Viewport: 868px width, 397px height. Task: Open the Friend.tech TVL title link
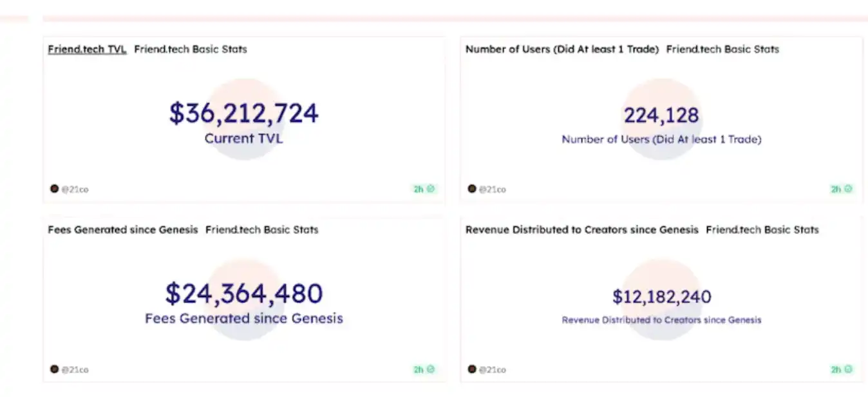[87, 49]
